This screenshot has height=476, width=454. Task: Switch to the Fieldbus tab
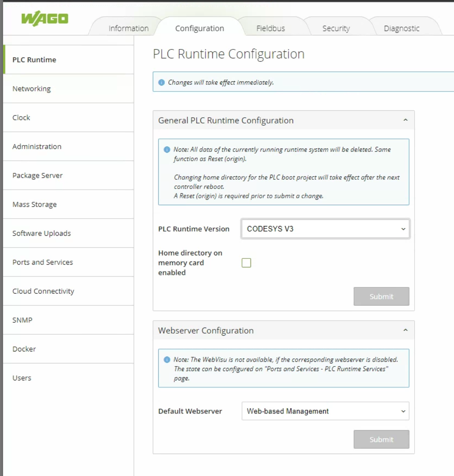(270, 29)
